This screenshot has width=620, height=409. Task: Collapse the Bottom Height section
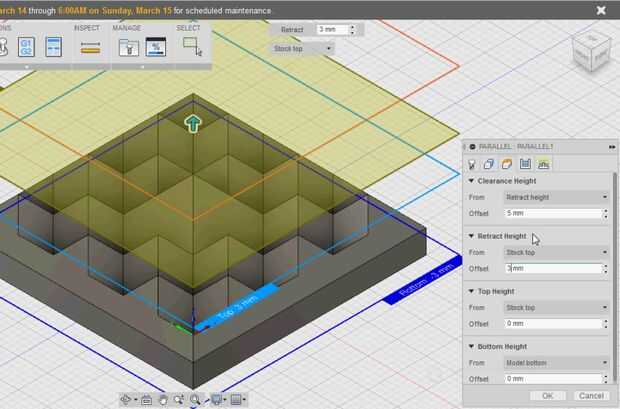coord(472,346)
